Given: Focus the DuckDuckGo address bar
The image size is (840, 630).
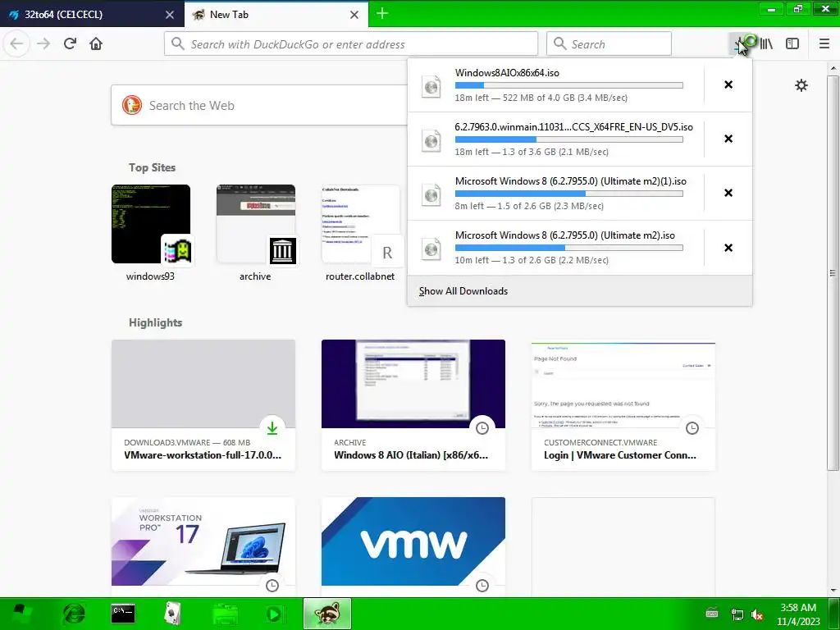Looking at the screenshot, I should point(351,44).
